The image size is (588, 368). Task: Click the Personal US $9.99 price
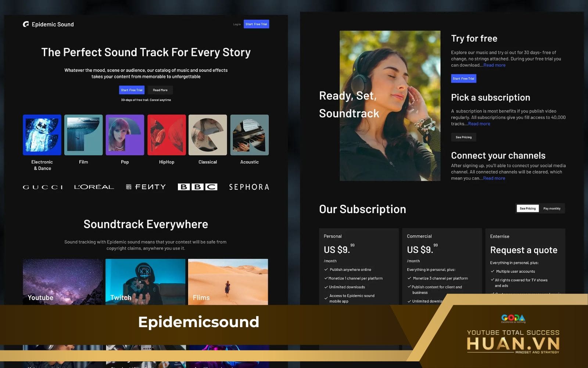pyautogui.click(x=339, y=249)
